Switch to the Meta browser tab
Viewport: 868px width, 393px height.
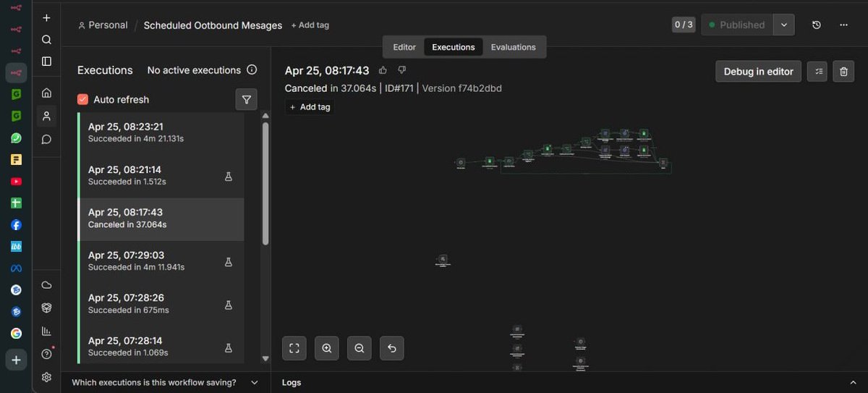click(x=16, y=269)
